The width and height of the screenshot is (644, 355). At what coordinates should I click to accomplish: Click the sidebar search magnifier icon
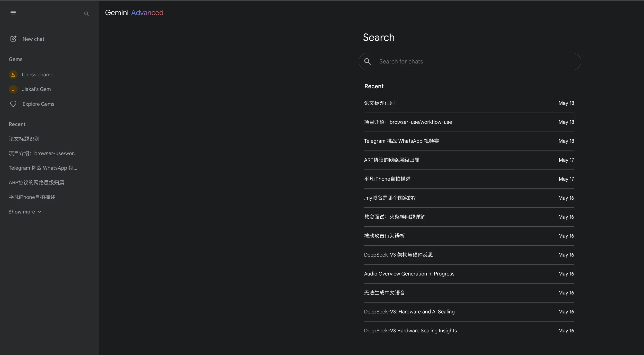[87, 14]
